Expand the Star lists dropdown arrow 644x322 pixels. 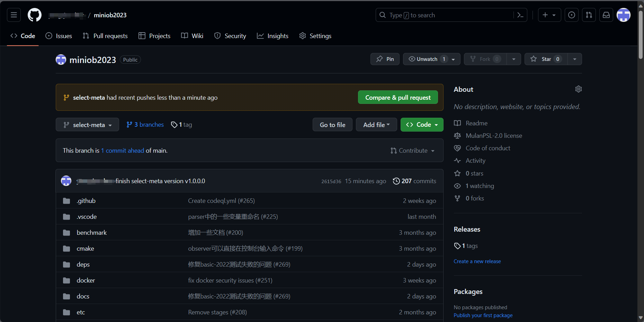[x=575, y=59]
